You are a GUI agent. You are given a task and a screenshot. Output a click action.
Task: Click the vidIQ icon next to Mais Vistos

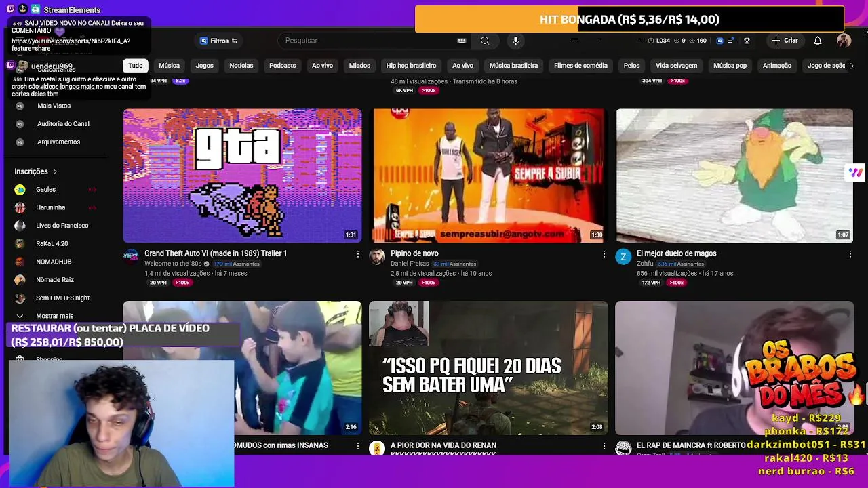[20, 106]
